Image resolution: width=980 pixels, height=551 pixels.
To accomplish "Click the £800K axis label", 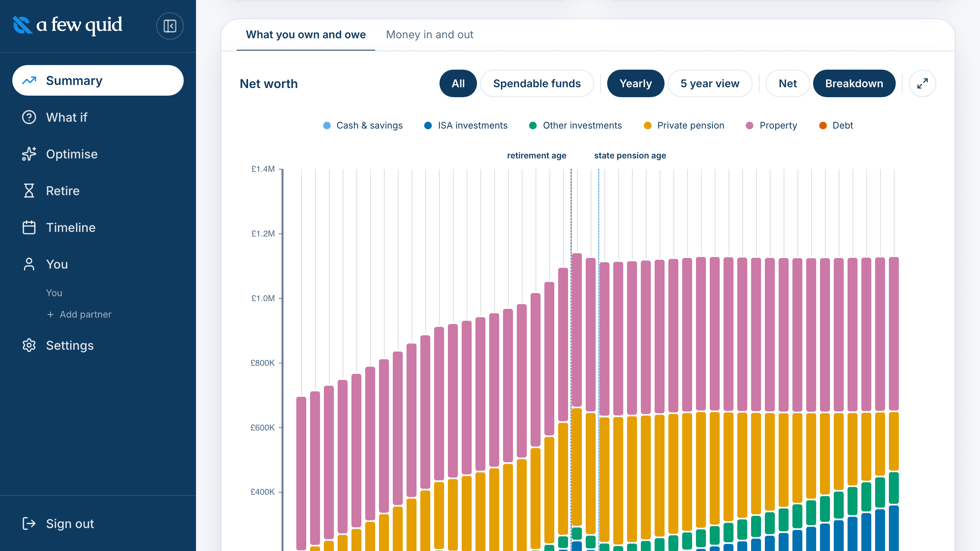I will pyautogui.click(x=263, y=363).
